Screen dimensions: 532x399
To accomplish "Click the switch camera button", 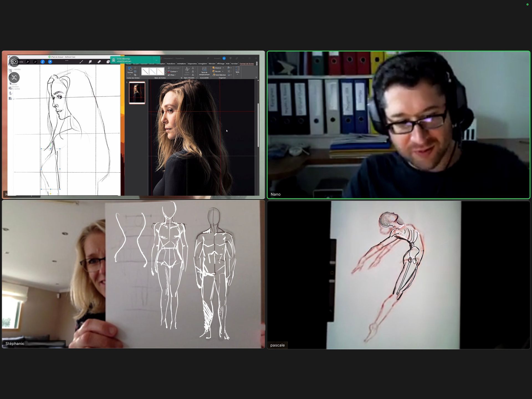I will 14,62.
